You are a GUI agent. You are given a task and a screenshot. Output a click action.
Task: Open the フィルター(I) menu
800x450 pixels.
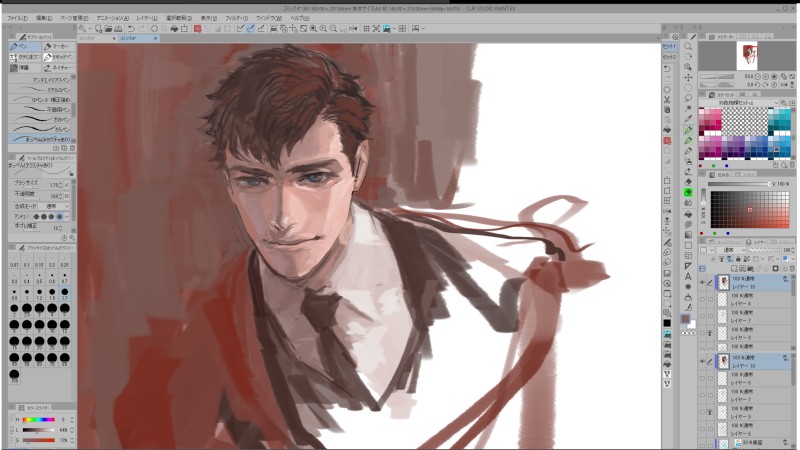coord(236,18)
